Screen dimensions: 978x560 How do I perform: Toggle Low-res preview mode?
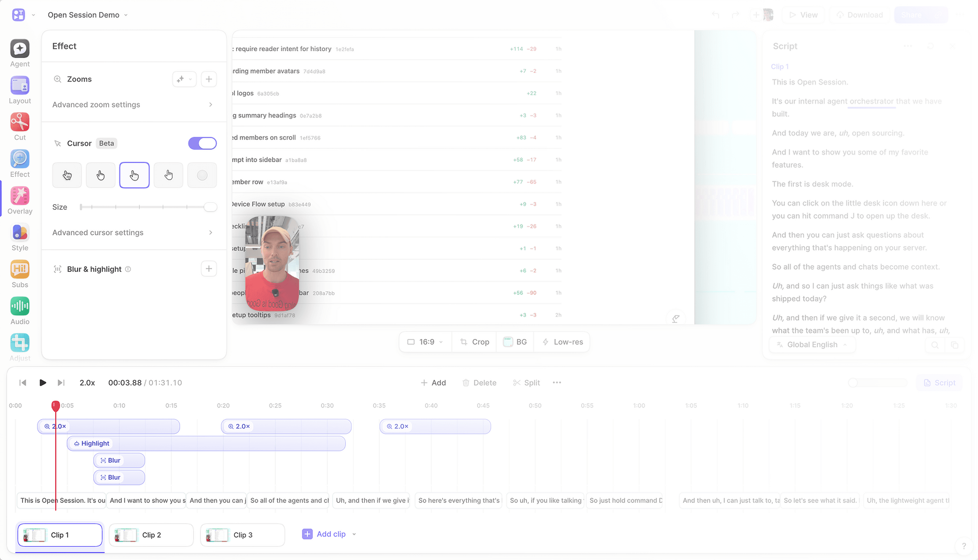[562, 342]
